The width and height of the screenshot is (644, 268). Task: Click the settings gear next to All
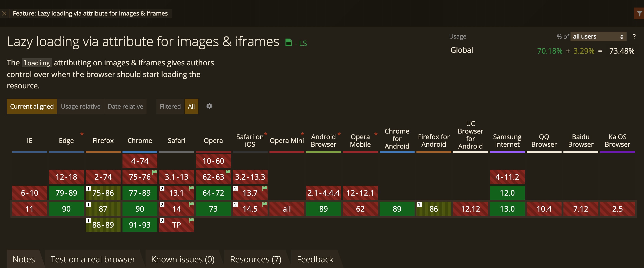point(209,106)
